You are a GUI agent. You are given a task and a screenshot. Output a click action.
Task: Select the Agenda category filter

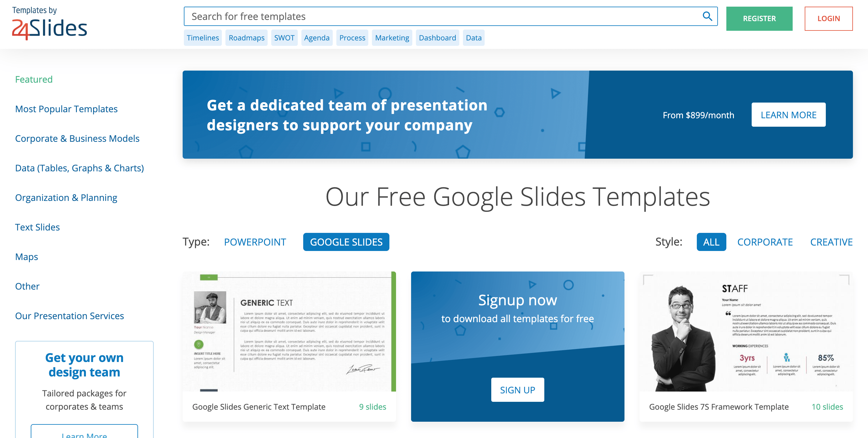pyautogui.click(x=316, y=37)
